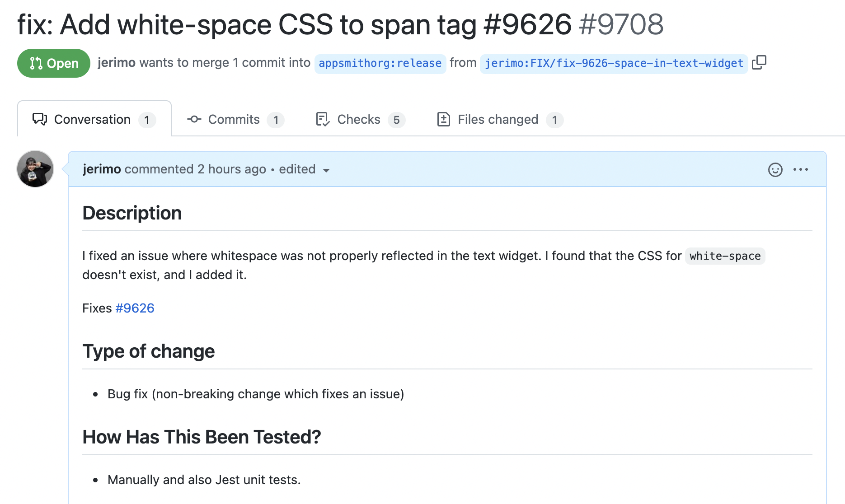Switch to the Checks tab

pyautogui.click(x=360, y=120)
